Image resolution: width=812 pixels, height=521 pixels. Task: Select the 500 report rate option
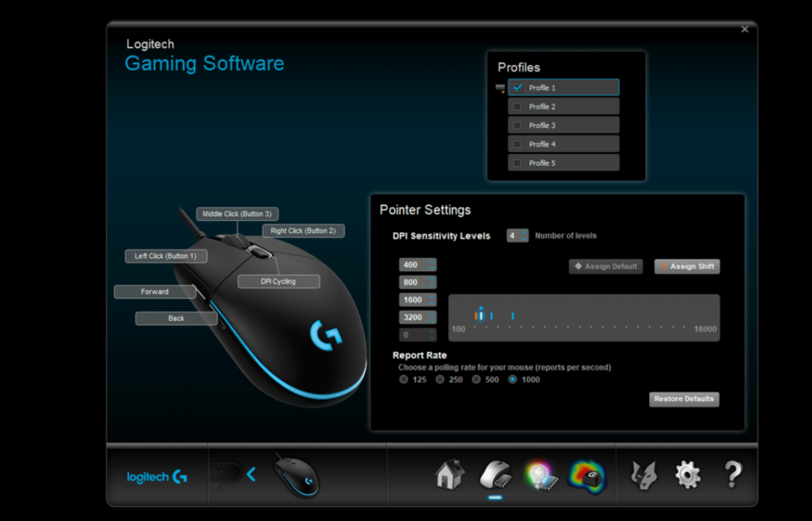(x=476, y=379)
